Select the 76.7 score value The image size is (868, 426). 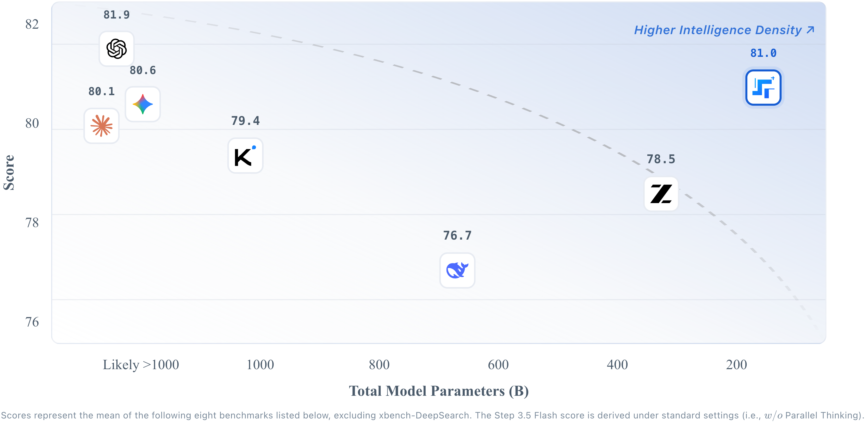coord(457,235)
